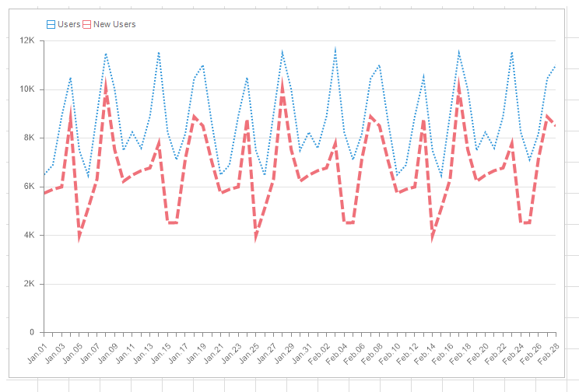579x392 pixels.
Task: Select the 10K y-axis label
Action: pyautogui.click(x=27, y=89)
